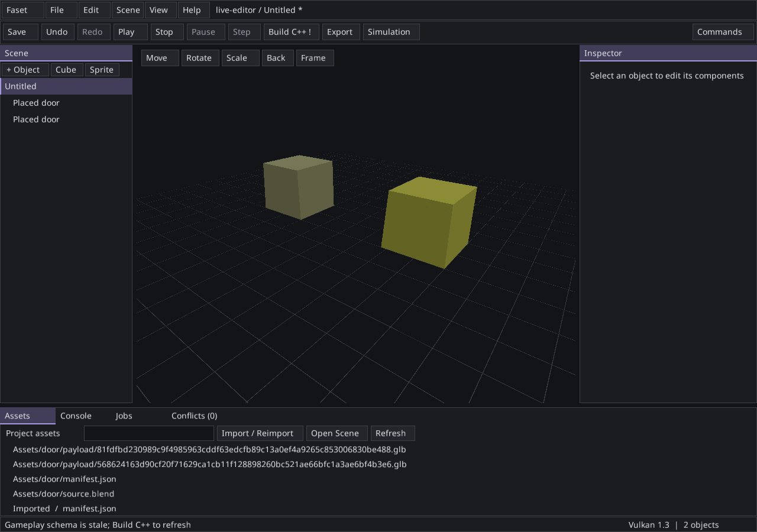Click the Back viewport button
This screenshot has width=757, height=532.
pos(278,58)
